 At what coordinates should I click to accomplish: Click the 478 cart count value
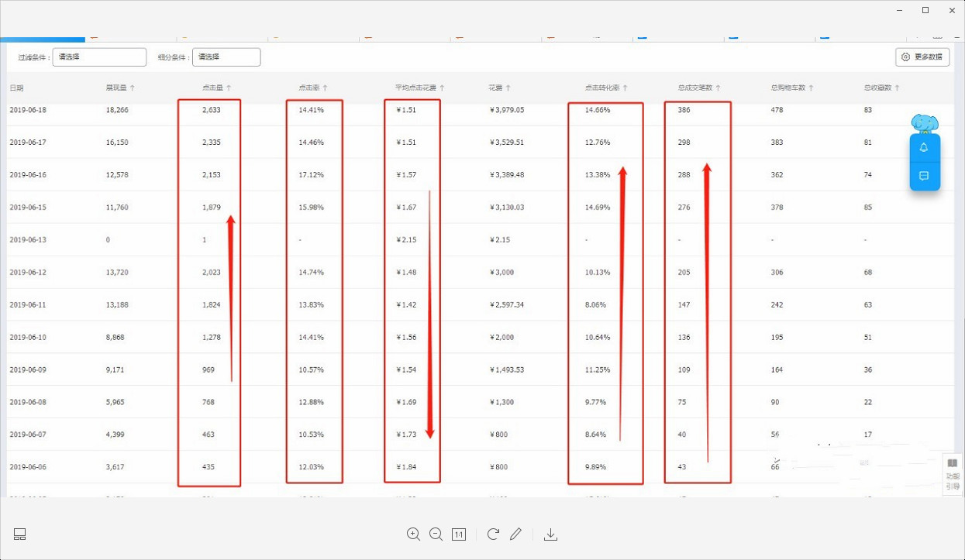pos(777,110)
